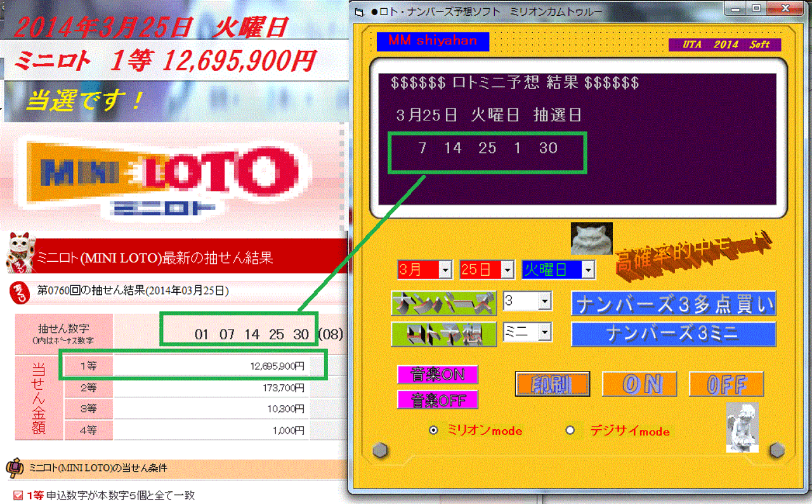Click ナンバーズ3多点買い button
812x504 pixels.
(x=674, y=304)
